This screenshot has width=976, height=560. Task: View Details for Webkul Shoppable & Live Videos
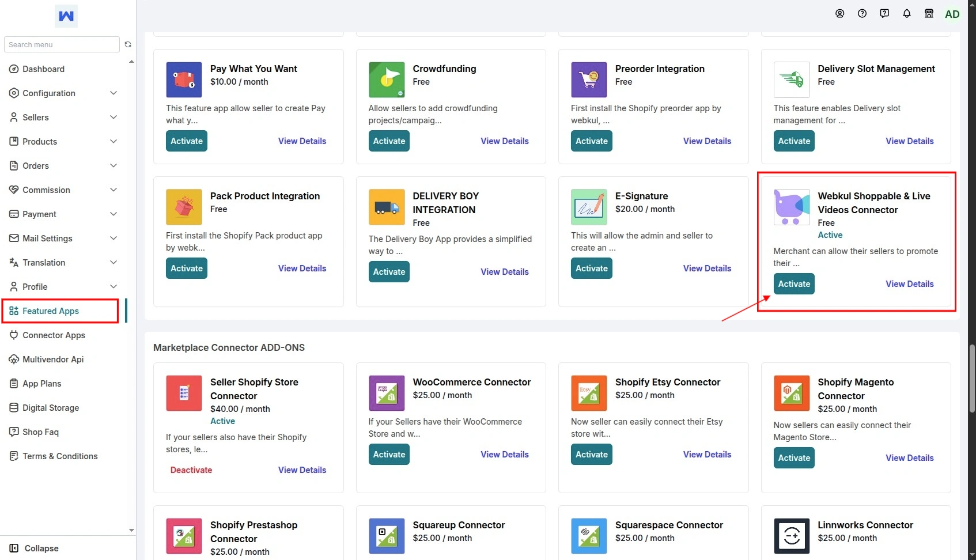point(910,284)
